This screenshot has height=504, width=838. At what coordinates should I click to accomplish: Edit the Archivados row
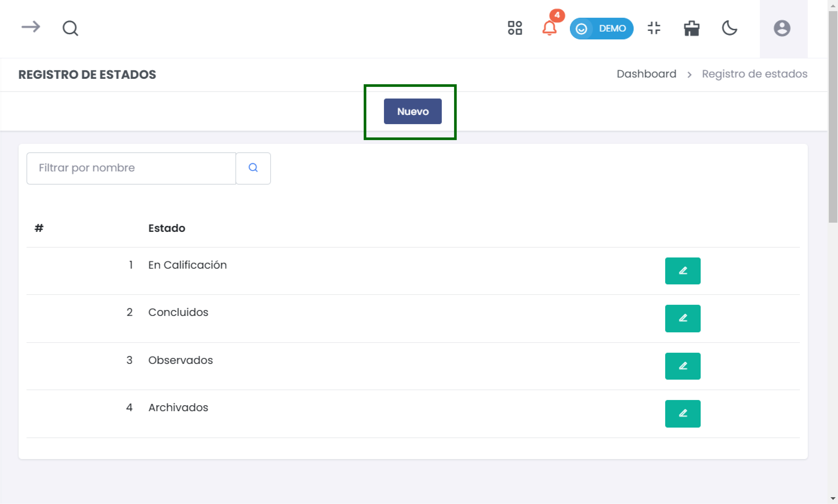tap(682, 413)
